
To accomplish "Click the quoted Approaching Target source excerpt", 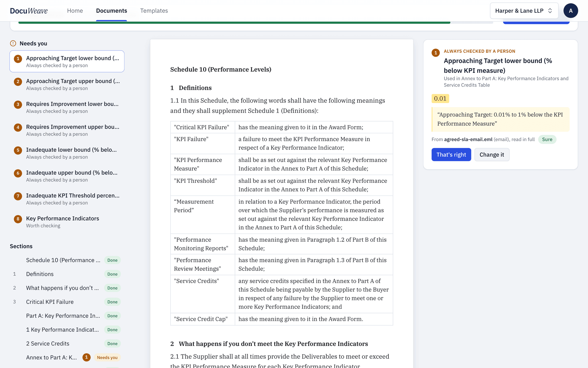I will (500, 119).
